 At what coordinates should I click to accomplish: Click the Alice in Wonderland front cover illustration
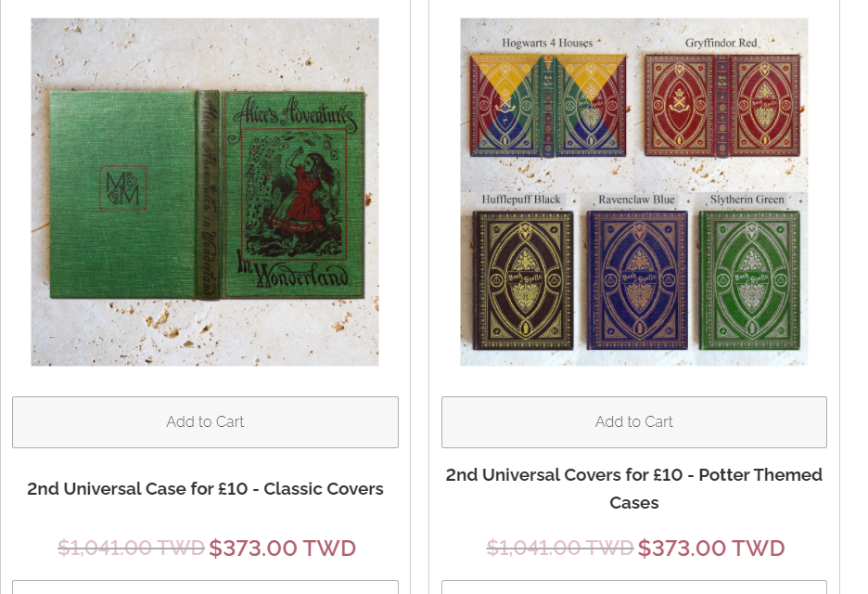pos(294,195)
